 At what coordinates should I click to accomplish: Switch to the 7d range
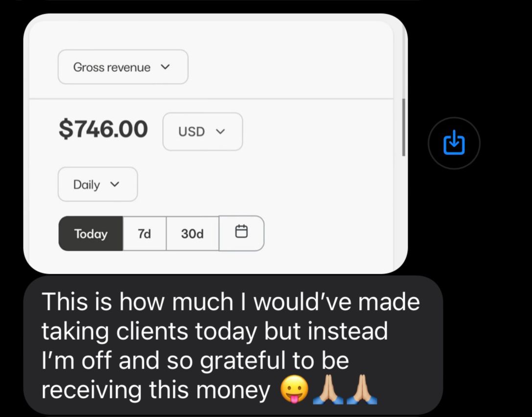144,234
